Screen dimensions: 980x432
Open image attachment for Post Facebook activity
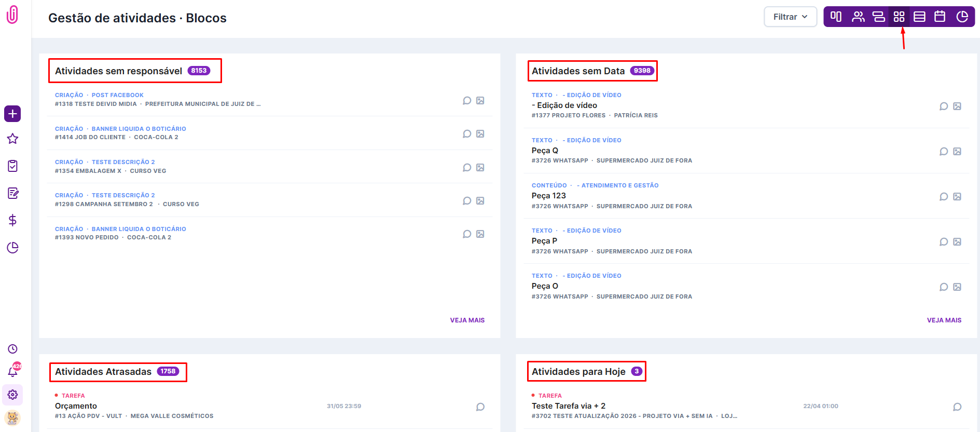pos(480,100)
